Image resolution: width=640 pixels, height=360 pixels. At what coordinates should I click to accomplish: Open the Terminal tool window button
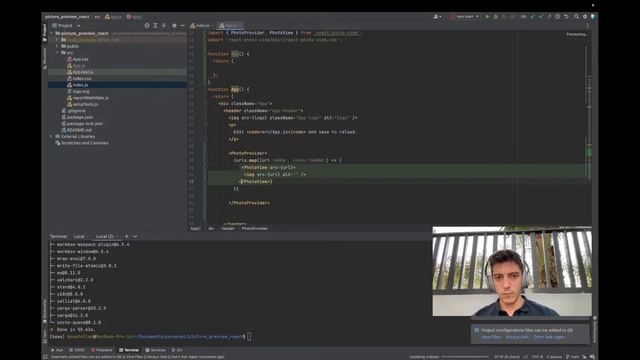[x=129, y=350]
